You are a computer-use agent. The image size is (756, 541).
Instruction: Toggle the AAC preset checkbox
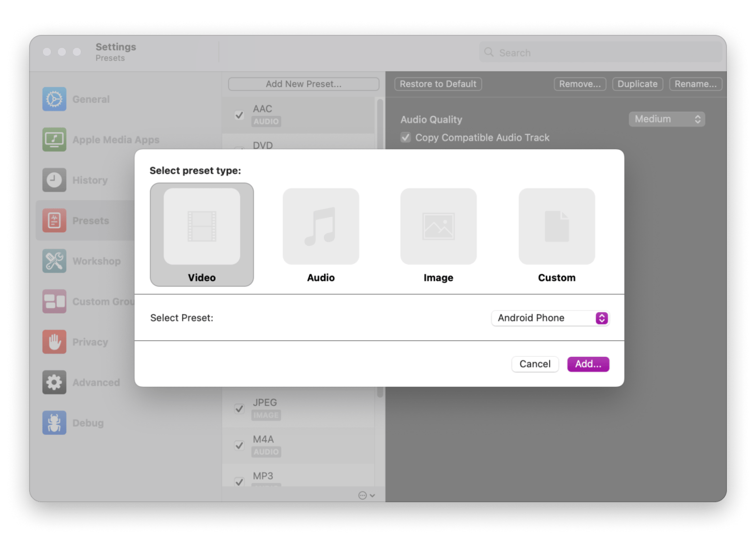[x=239, y=115]
